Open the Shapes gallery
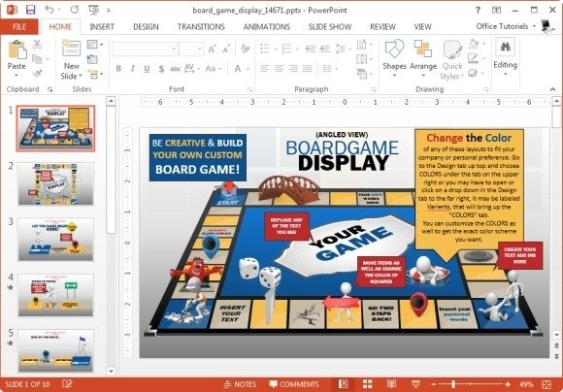The height and width of the screenshot is (392, 563). click(x=394, y=58)
